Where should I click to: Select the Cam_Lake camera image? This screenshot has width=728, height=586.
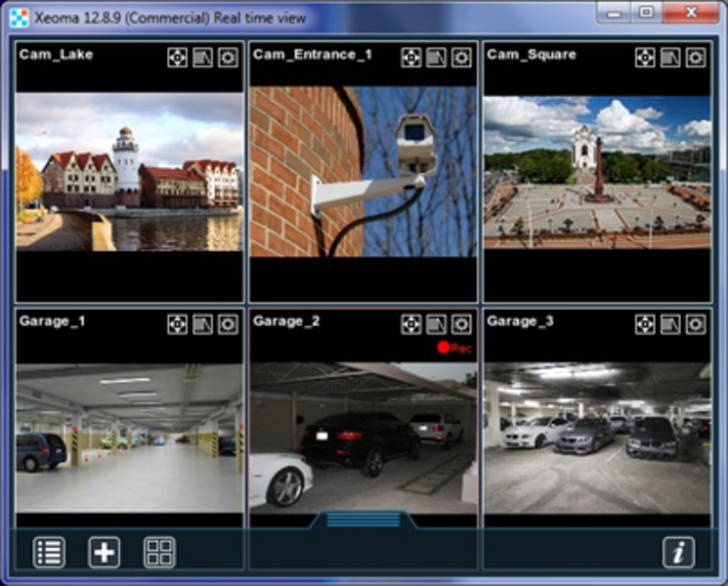(x=130, y=172)
